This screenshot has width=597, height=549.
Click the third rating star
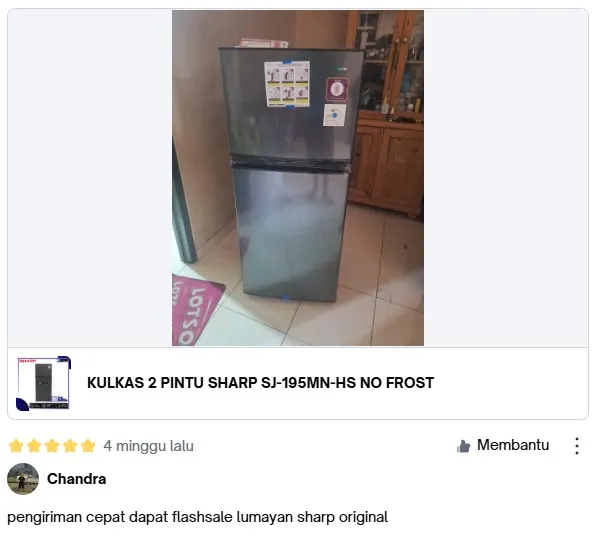point(52,446)
